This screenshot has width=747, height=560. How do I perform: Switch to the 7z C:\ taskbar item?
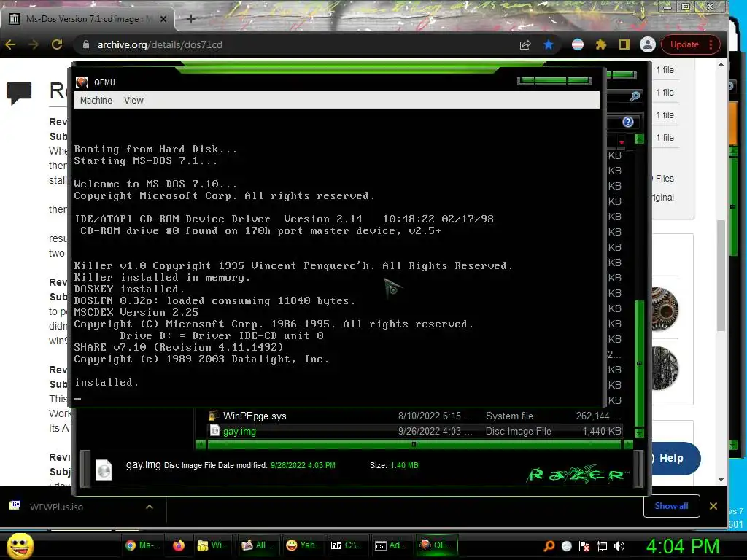click(x=347, y=545)
